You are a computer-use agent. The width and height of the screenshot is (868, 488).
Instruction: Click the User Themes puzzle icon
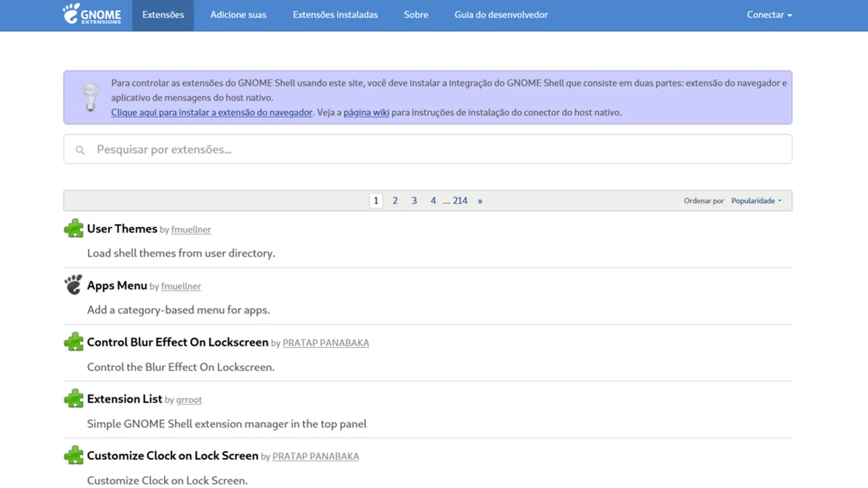tap(74, 228)
